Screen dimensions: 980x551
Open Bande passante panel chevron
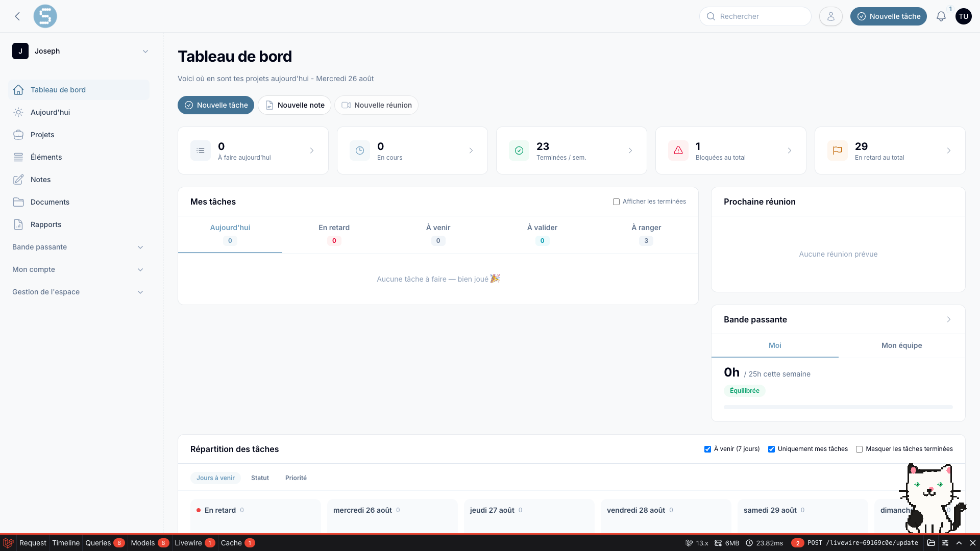point(949,319)
